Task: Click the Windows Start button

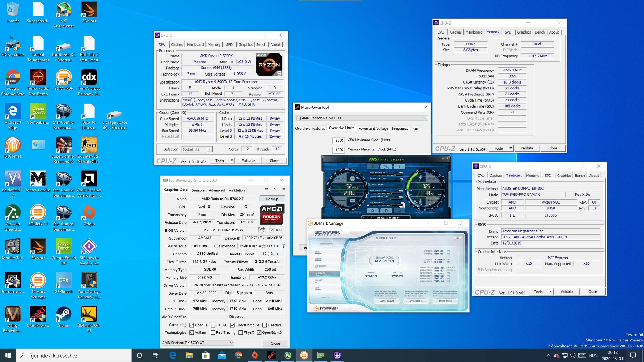Action: click(x=8, y=355)
